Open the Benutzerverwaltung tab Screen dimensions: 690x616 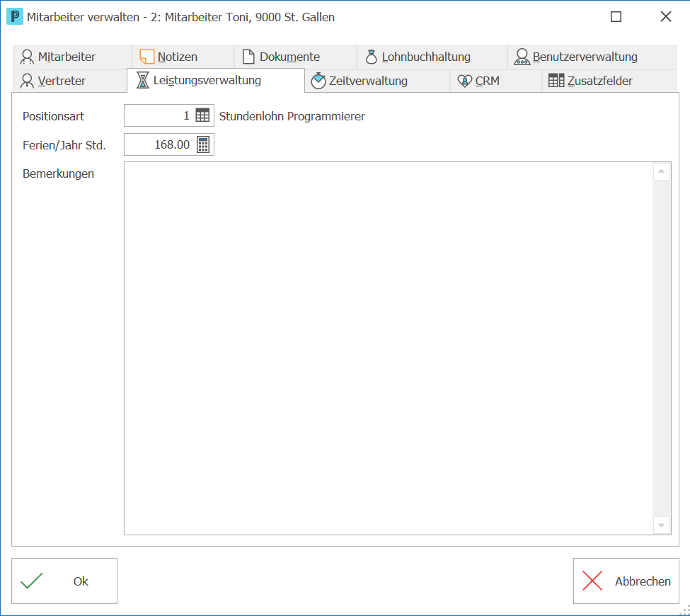coord(592,57)
